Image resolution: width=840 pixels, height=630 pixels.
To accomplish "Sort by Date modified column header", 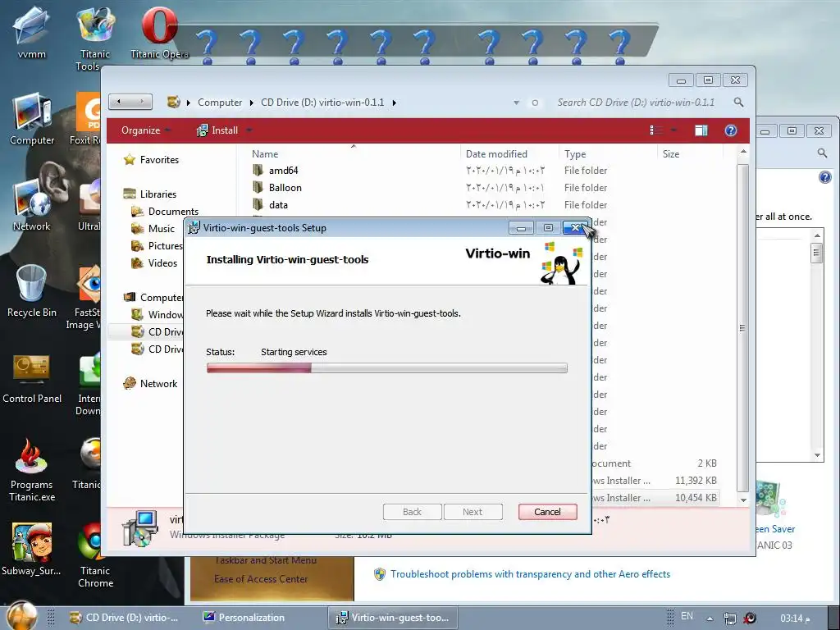I will click(x=509, y=153).
